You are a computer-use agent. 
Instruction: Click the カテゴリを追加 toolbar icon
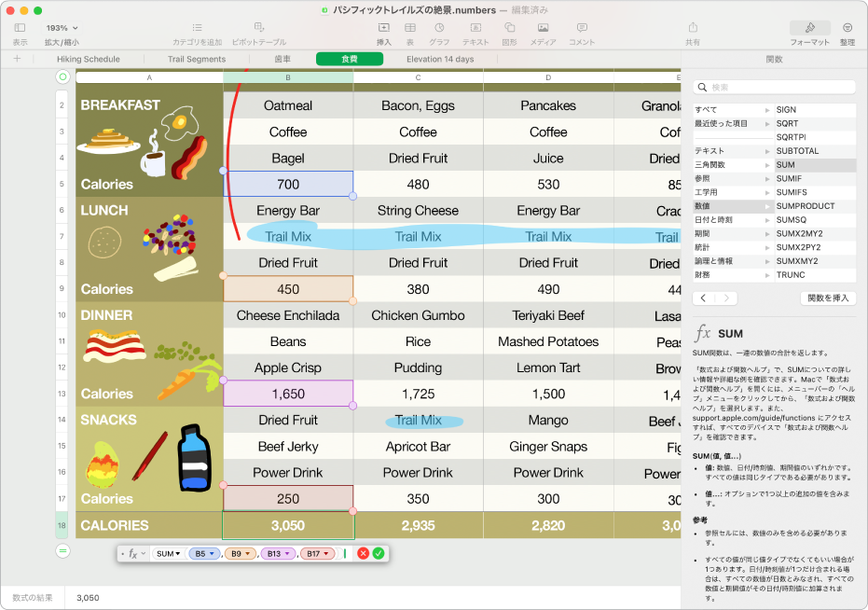pyautogui.click(x=197, y=29)
